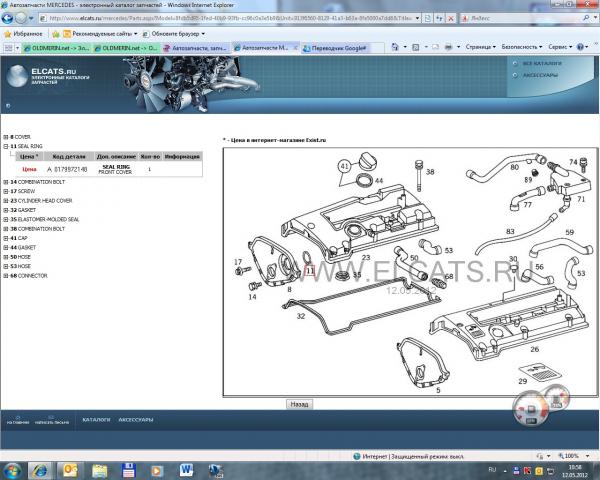The width and height of the screenshot is (600, 480).
Task: Click the highlighted 11 callout in diagram
Action: coord(310,271)
